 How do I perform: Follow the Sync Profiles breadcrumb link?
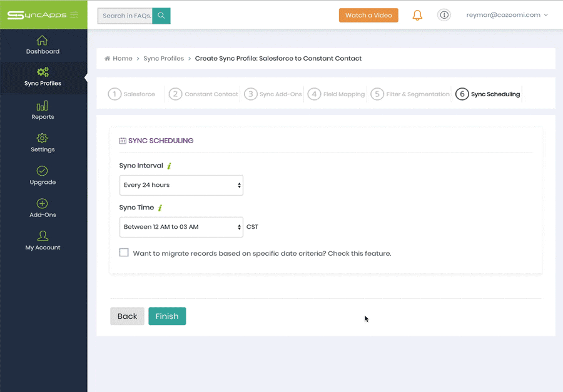[164, 59]
